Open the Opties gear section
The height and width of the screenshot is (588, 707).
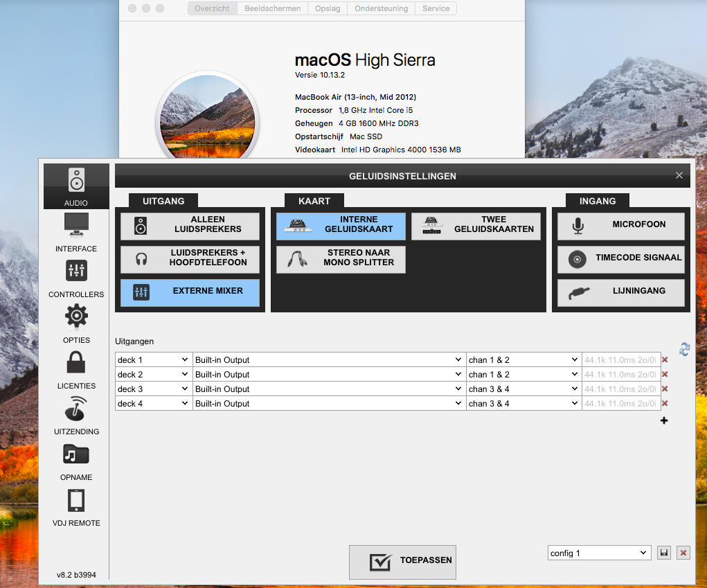(76, 323)
